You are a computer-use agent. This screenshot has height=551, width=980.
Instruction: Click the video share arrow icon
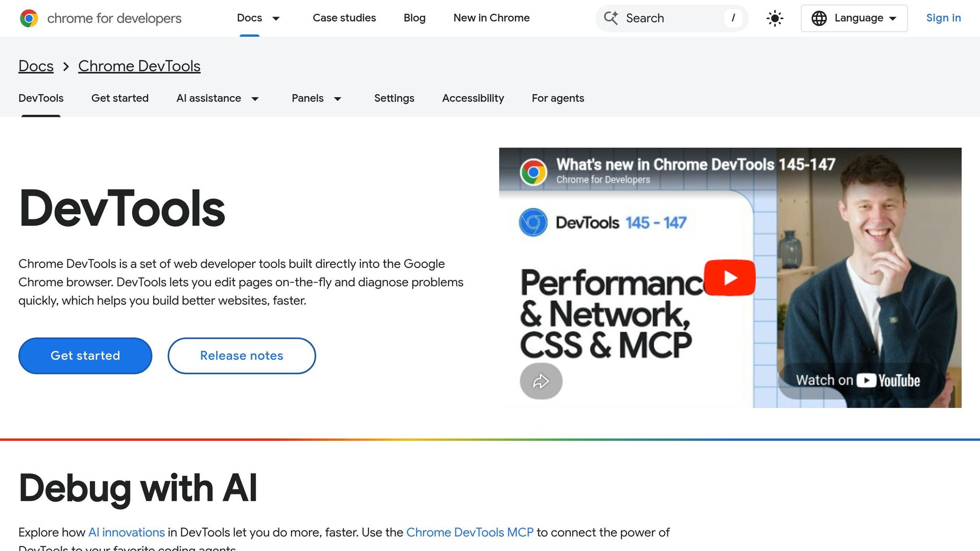tap(541, 381)
